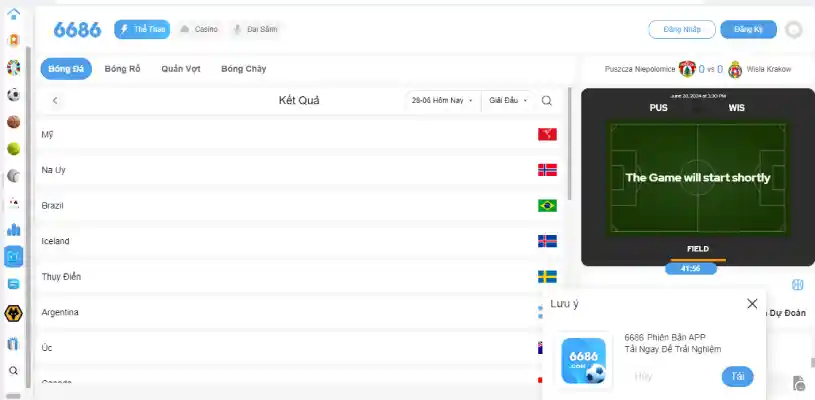Click the Sweden flag in Thụy Điển row

547,277
